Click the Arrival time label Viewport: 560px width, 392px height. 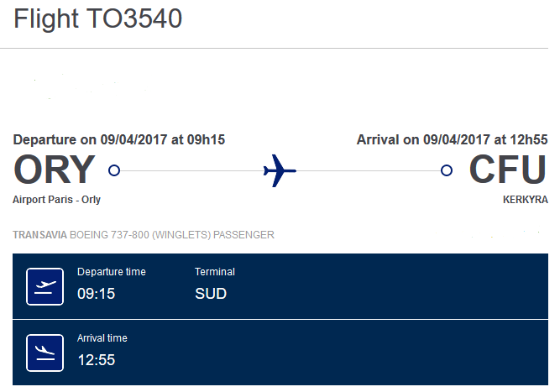pos(102,338)
